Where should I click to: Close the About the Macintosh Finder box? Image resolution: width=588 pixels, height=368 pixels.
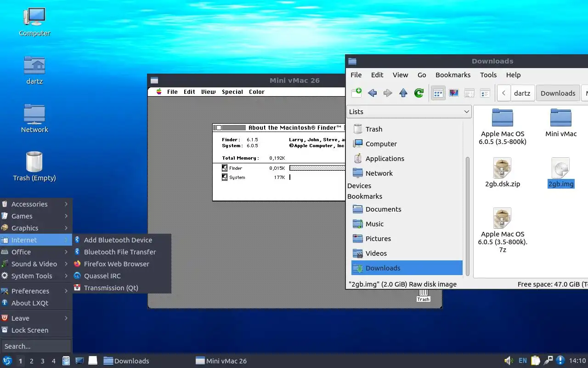219,128
